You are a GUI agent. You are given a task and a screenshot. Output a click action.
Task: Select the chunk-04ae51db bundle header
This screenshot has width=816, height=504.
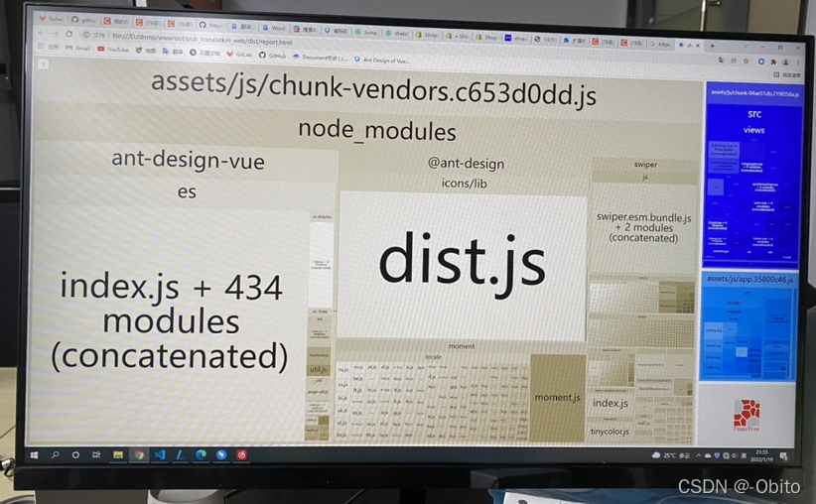click(754, 93)
